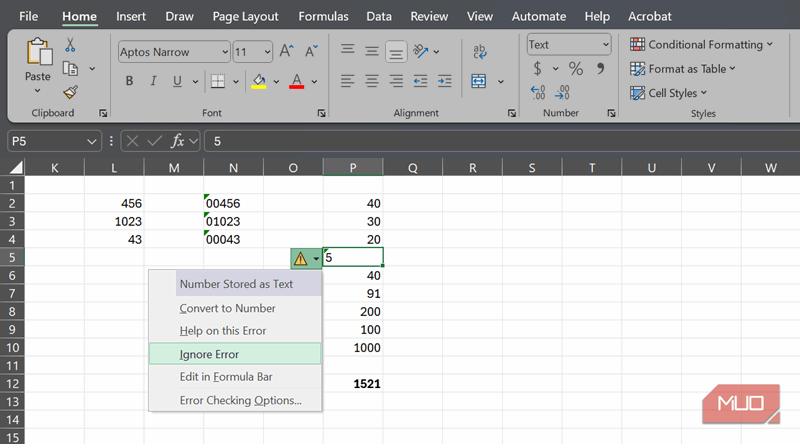Open font color dropdown arrow

[x=314, y=81]
